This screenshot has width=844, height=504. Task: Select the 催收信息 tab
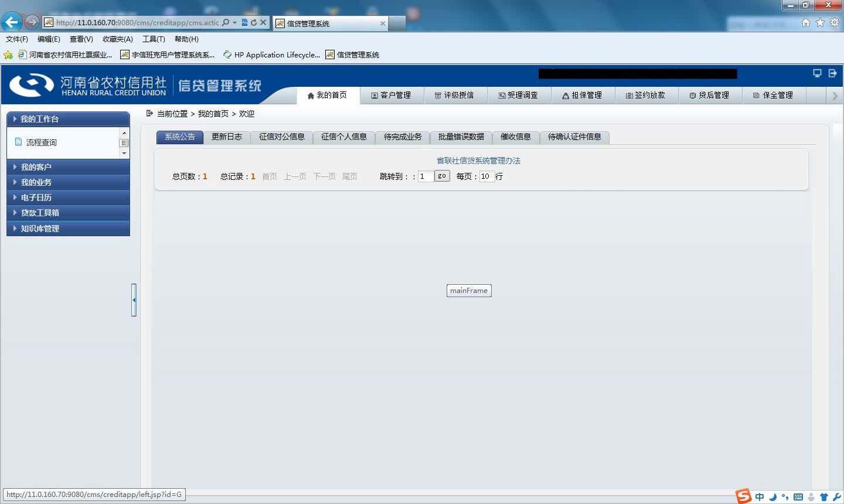point(516,137)
